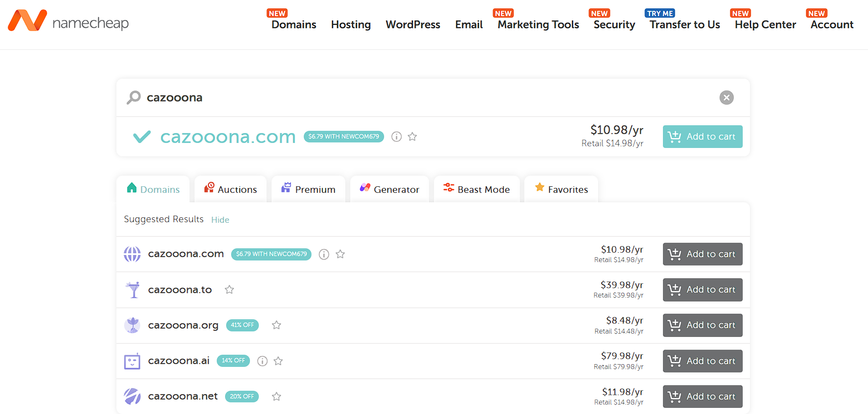Open the Security menu

tap(614, 24)
